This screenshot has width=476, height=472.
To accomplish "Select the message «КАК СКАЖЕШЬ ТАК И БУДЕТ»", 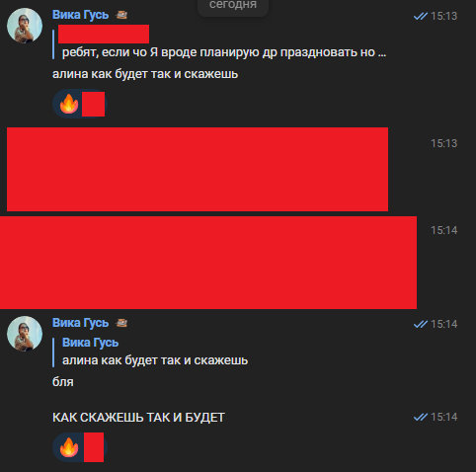I will 138,418.
